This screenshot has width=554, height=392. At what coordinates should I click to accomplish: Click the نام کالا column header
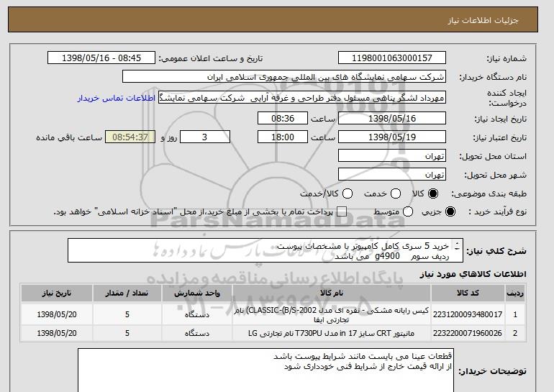332,293
